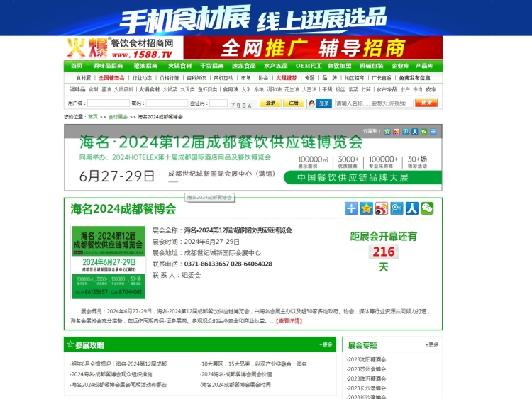Viewport: 532px width, 399px height.
Task: Open the 2023沈阳糖酒会 topic link
Action: pos(367,359)
